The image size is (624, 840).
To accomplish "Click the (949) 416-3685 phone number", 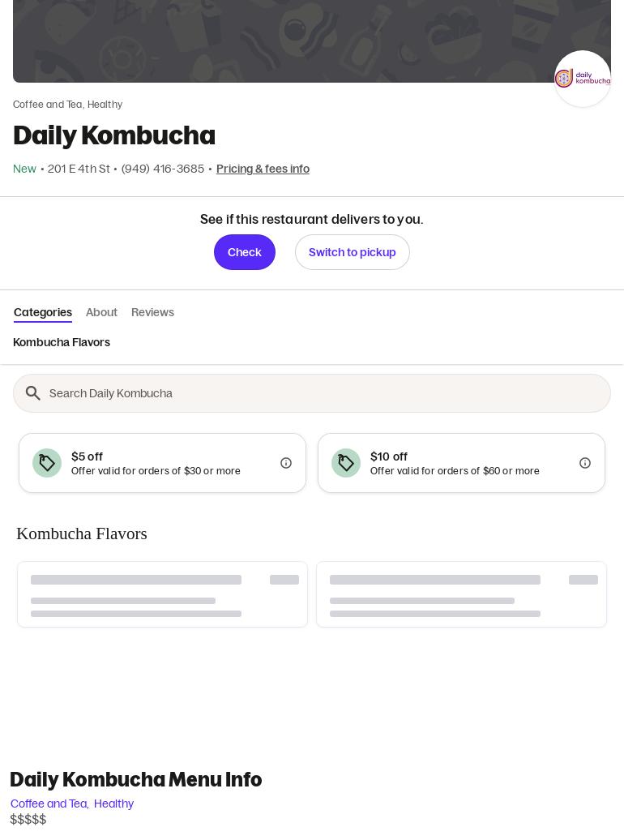I will (163, 169).
